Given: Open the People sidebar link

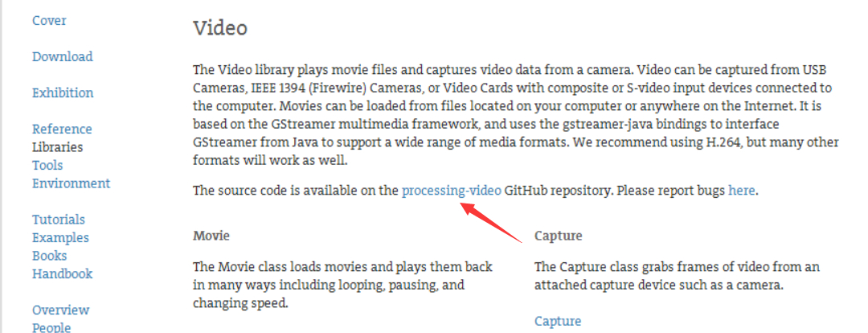Looking at the screenshot, I should coord(51,327).
